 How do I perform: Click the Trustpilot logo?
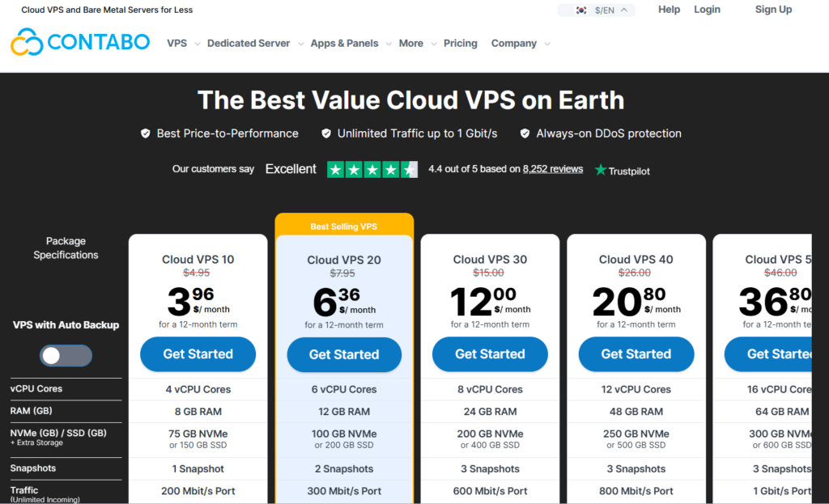pos(623,171)
